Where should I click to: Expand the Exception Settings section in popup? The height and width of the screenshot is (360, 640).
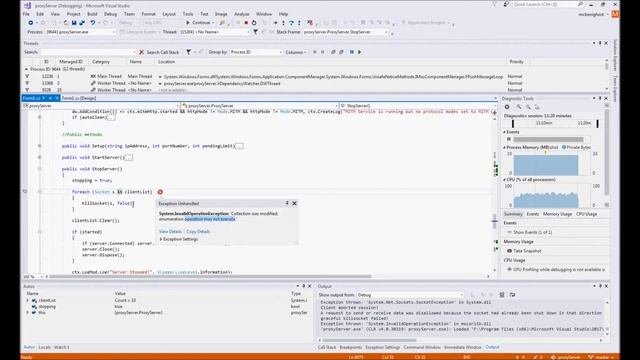pyautogui.click(x=160, y=239)
